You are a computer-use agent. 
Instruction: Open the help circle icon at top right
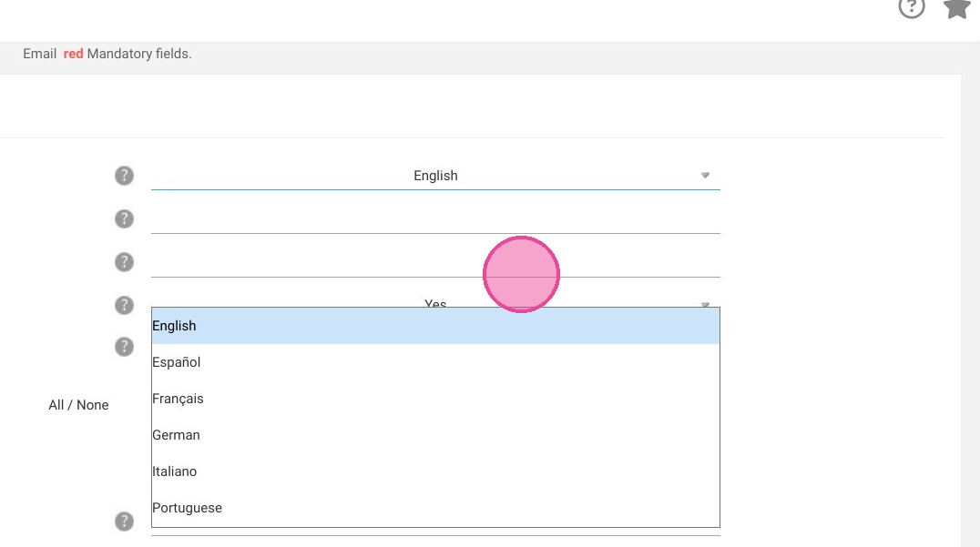click(912, 7)
